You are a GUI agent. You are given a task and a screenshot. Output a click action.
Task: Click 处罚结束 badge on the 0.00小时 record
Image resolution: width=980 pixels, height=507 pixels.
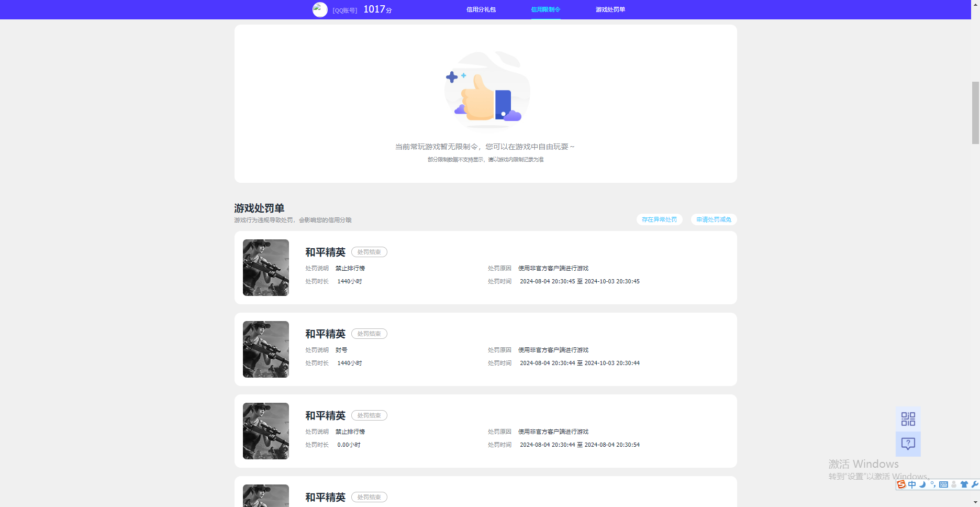[369, 415]
